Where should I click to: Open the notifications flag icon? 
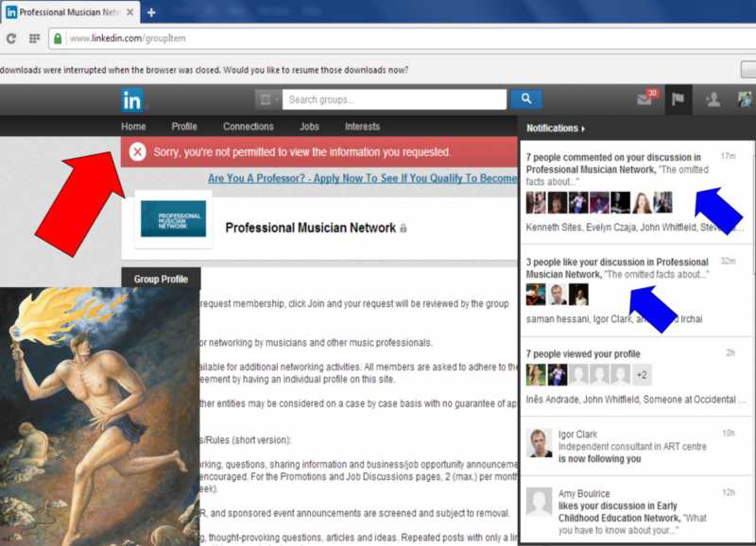[x=678, y=99]
